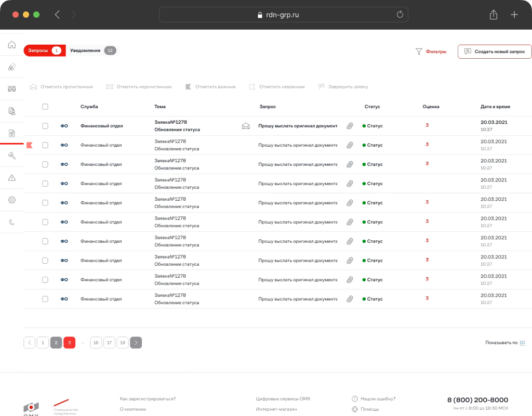The width and height of the screenshot is (532, 416).
Task: Go to page 17 in pagination
Action: 109,343
